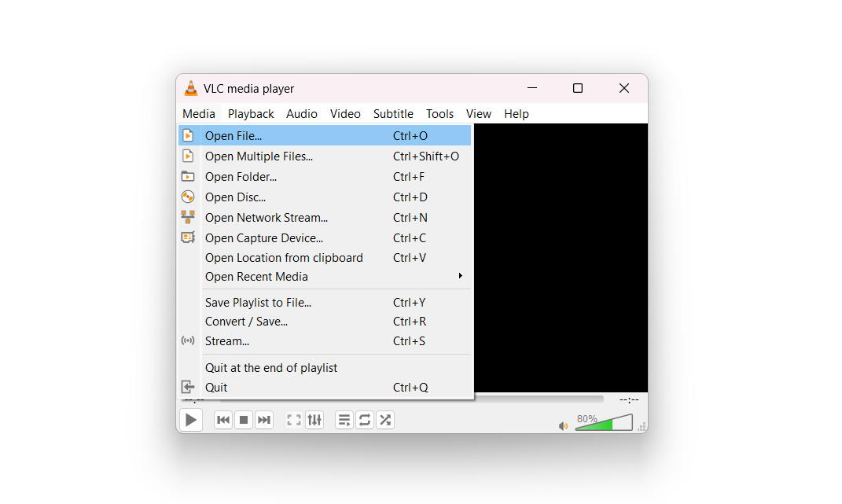Choose Quit from the Media menu
This screenshot has width=842, height=504.
click(325, 387)
